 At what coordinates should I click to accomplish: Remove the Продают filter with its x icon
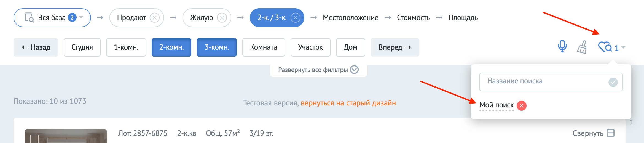(x=155, y=18)
